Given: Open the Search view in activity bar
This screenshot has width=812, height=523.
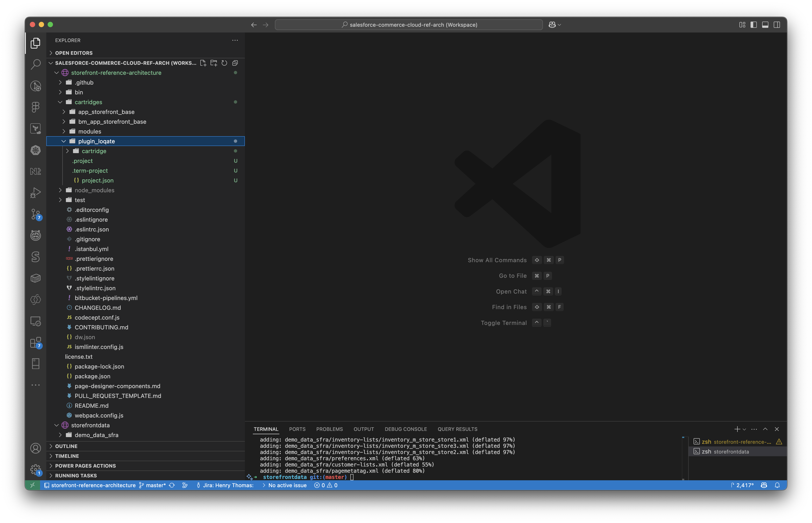Looking at the screenshot, I should [35, 64].
